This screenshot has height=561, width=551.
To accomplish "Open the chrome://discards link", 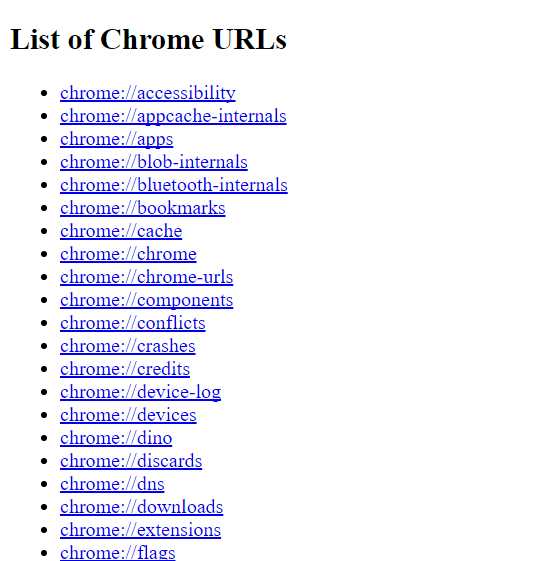I will (131, 461).
